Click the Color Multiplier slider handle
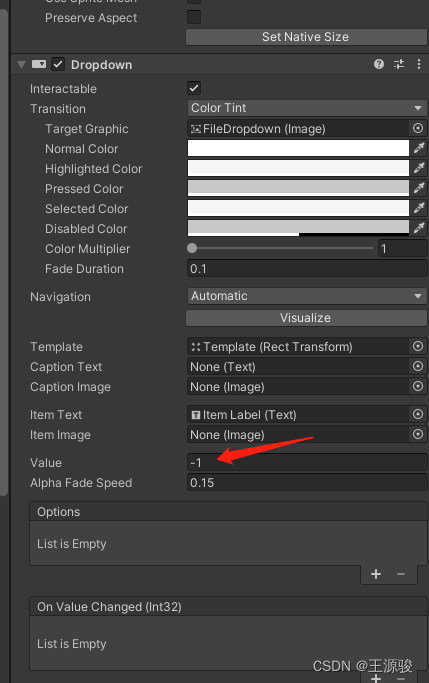Image resolution: width=429 pixels, height=683 pixels. 192,248
